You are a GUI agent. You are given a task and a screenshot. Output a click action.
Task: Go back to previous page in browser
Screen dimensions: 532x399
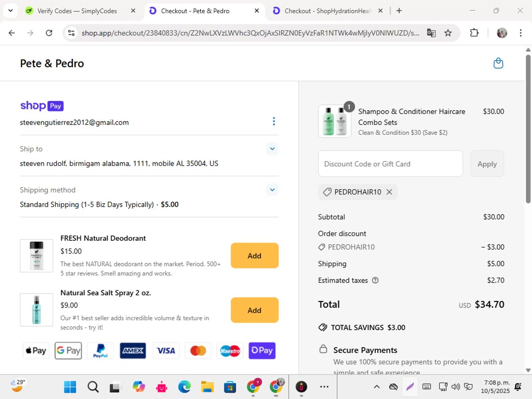click(x=12, y=33)
